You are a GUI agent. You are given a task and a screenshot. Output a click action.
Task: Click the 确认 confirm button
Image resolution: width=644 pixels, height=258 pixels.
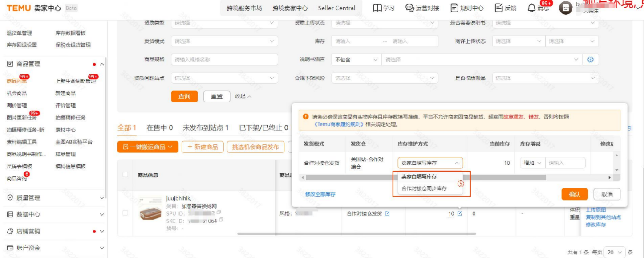coord(575,194)
